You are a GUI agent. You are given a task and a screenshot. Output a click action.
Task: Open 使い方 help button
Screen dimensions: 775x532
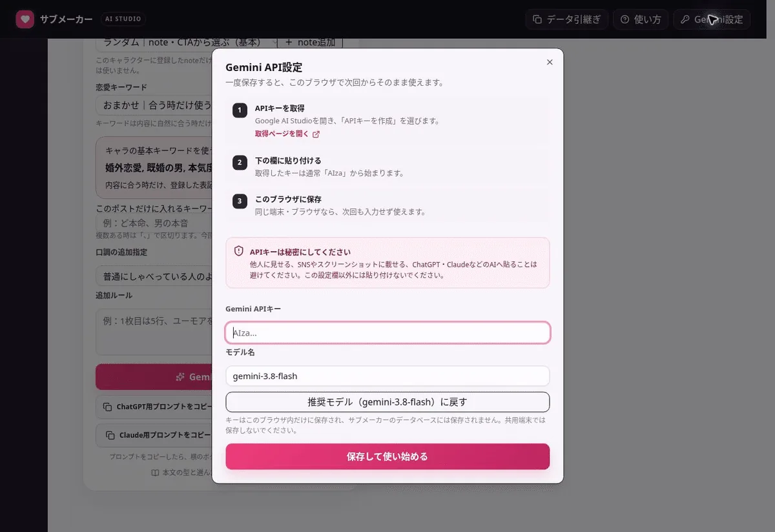(x=641, y=19)
